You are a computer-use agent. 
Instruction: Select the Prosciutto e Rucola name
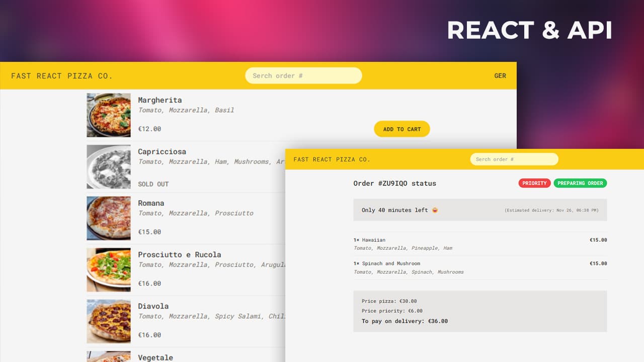coord(180,254)
